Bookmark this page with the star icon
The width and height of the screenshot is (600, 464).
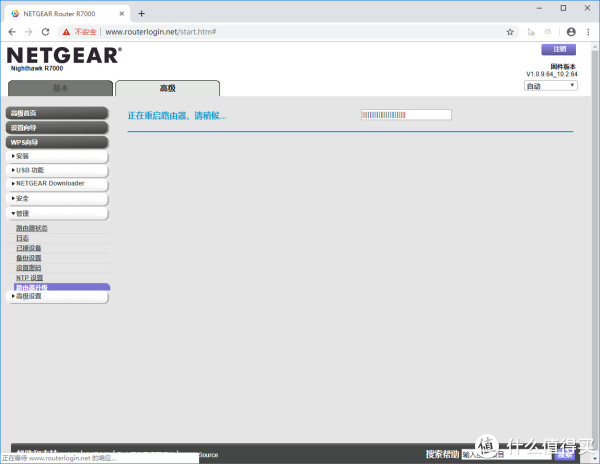[x=510, y=32]
